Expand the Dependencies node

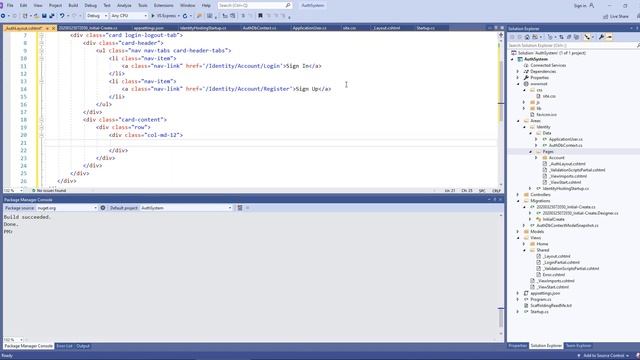point(518,71)
